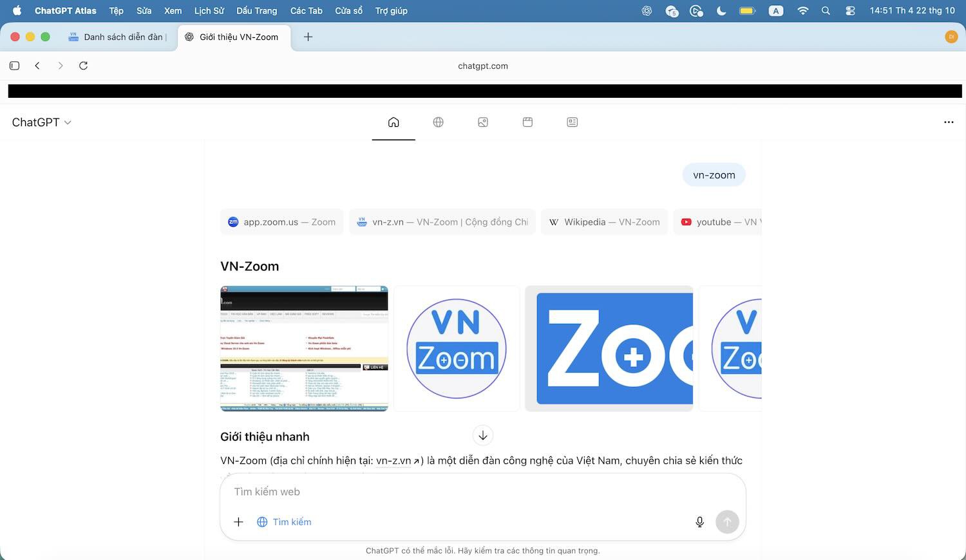Open the globe web search tab icon

click(x=438, y=122)
